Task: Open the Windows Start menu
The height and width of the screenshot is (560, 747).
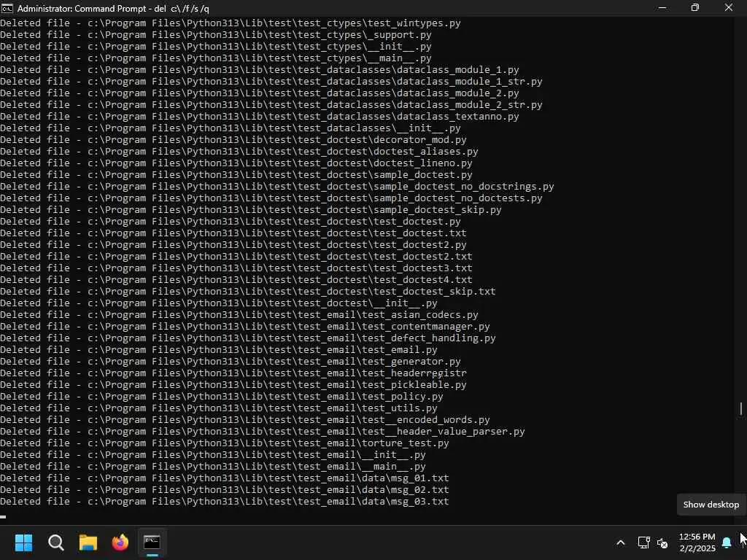Action: (x=23, y=542)
